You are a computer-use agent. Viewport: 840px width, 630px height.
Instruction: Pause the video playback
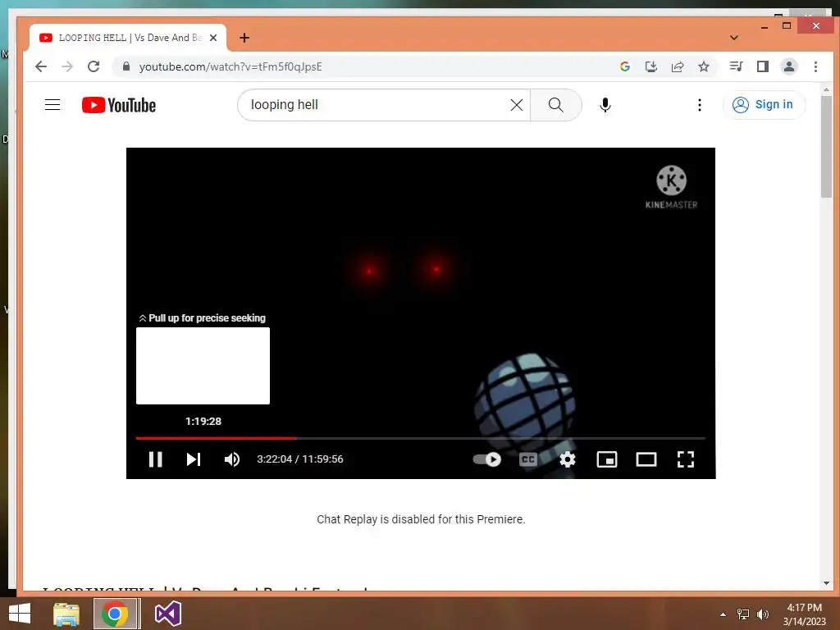pyautogui.click(x=155, y=459)
